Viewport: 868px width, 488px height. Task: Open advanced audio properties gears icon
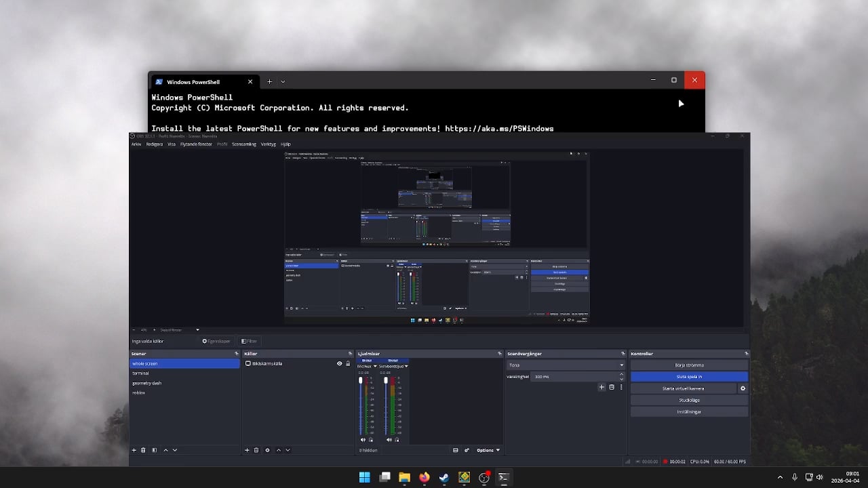467,450
